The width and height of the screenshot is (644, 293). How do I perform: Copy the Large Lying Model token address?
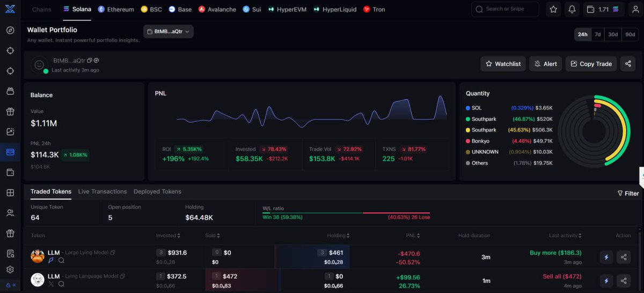point(113,253)
